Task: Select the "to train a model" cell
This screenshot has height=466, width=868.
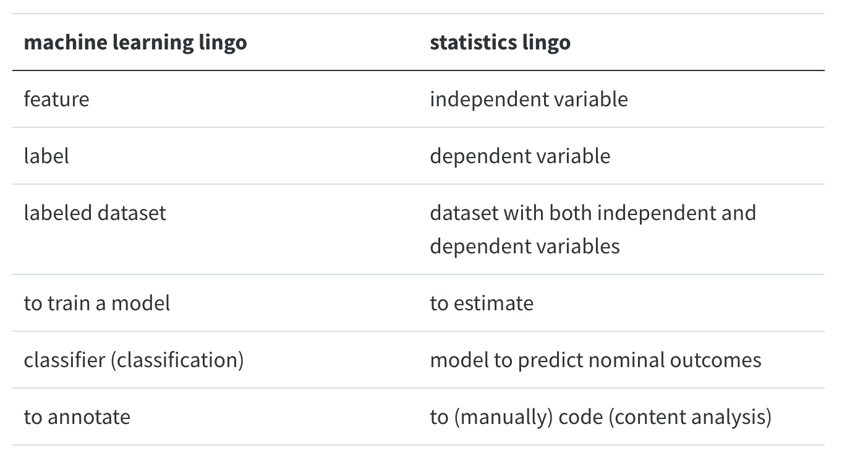Action: [x=96, y=303]
